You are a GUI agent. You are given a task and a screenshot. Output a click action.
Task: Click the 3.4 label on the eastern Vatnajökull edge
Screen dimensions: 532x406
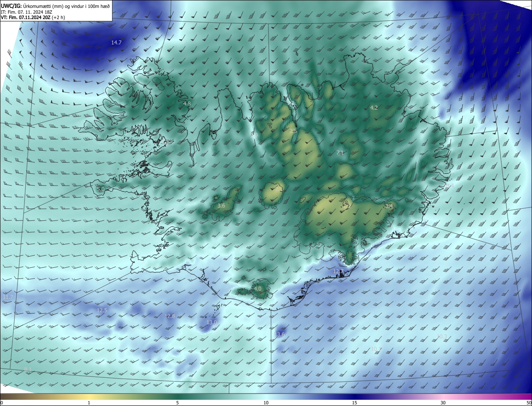[x=389, y=206]
